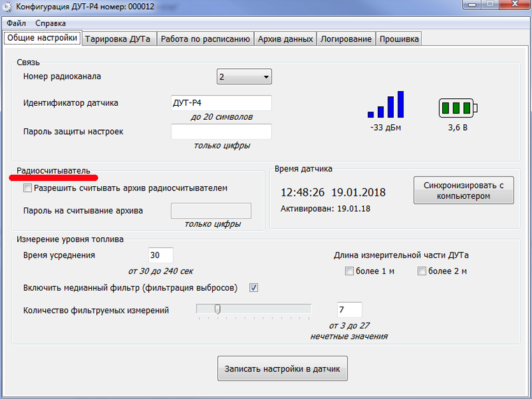Click the filtered measurements slider handle
The width and height of the screenshot is (532, 399).
point(217,309)
